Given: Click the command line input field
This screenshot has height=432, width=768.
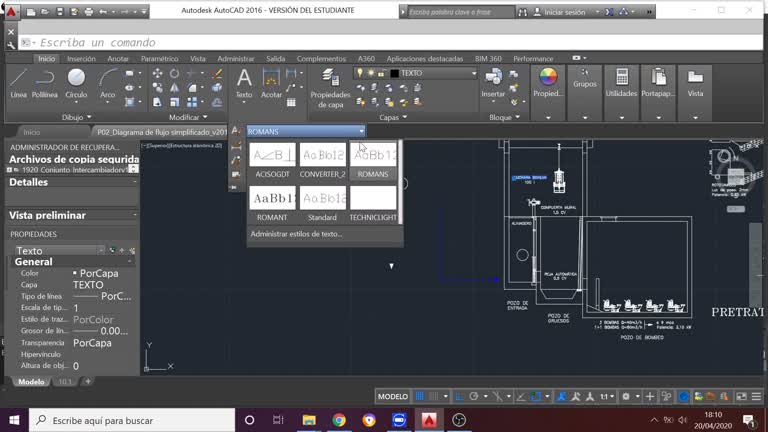Looking at the screenshot, I should [390, 43].
